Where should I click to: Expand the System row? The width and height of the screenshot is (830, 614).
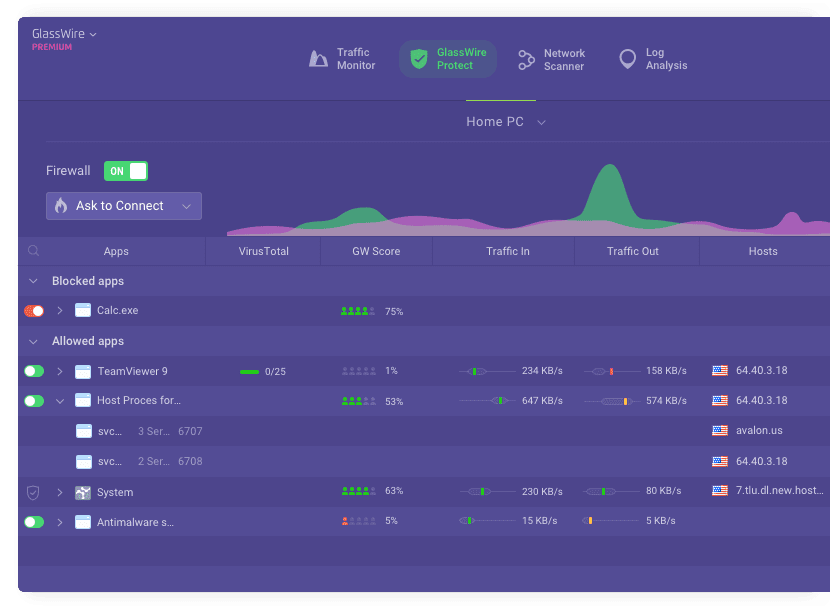(60, 492)
